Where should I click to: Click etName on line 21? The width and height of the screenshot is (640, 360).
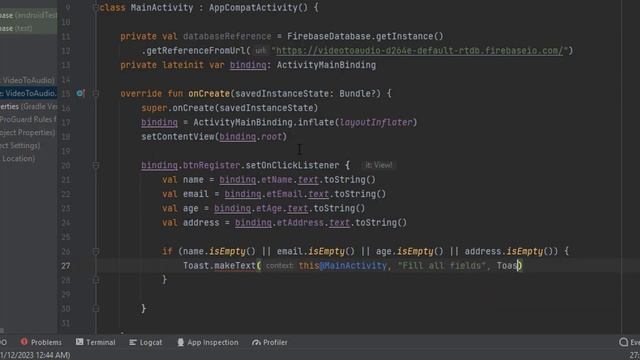tap(277, 180)
